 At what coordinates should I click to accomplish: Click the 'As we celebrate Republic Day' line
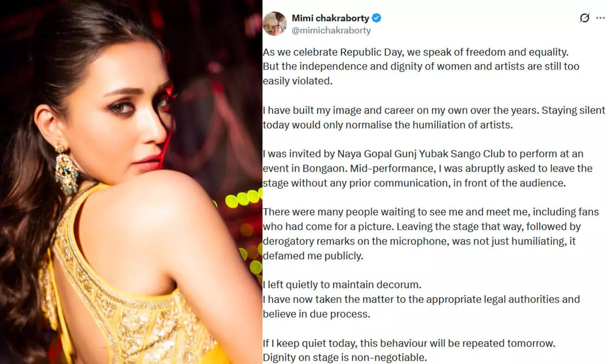coord(416,52)
